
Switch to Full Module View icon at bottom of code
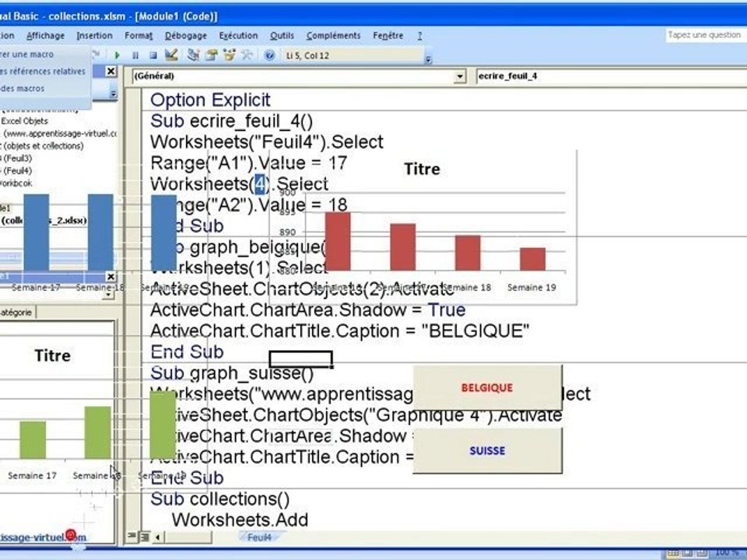click(145, 537)
